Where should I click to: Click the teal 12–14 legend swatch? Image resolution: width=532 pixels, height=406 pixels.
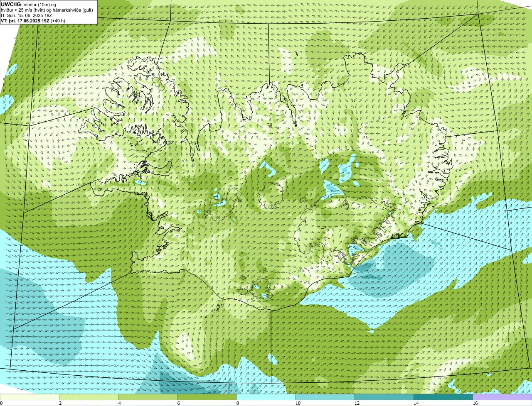pyautogui.click(x=384, y=397)
